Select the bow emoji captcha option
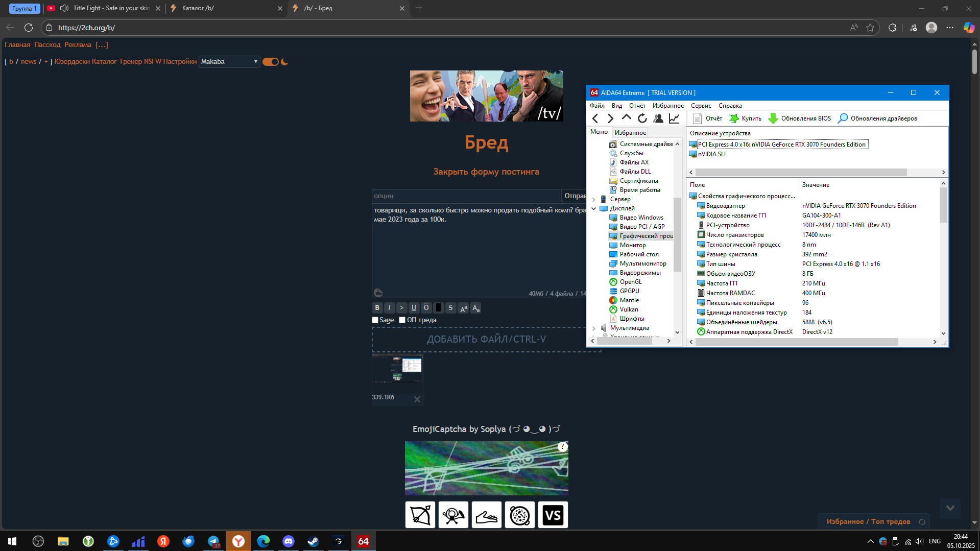The width and height of the screenshot is (980, 551). tap(420, 515)
